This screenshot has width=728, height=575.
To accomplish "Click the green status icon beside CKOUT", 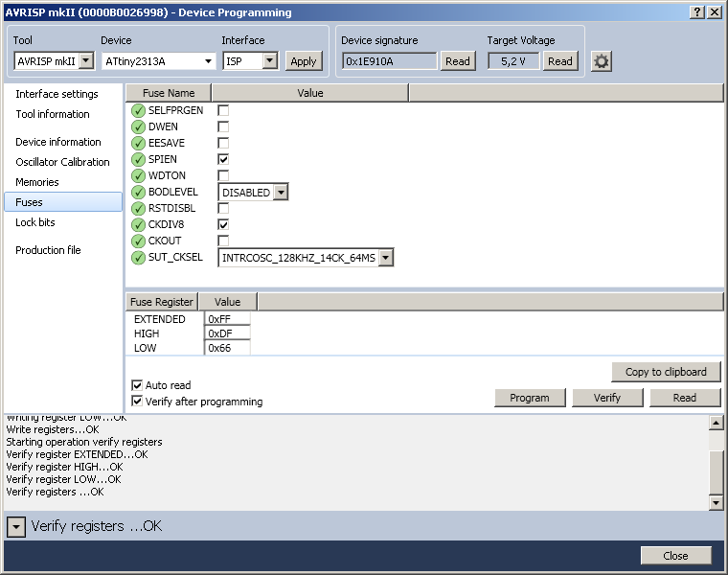I will [x=138, y=241].
